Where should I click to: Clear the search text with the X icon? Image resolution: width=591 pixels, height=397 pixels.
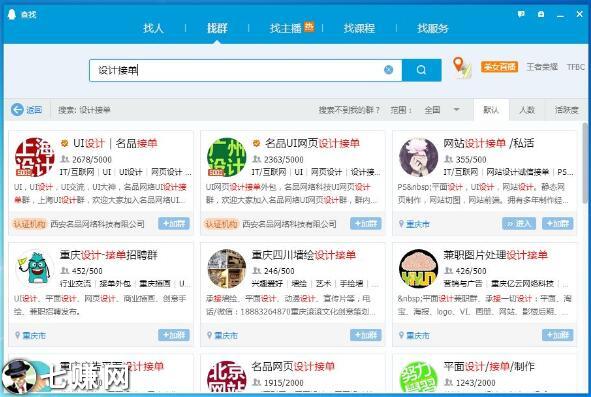point(389,70)
